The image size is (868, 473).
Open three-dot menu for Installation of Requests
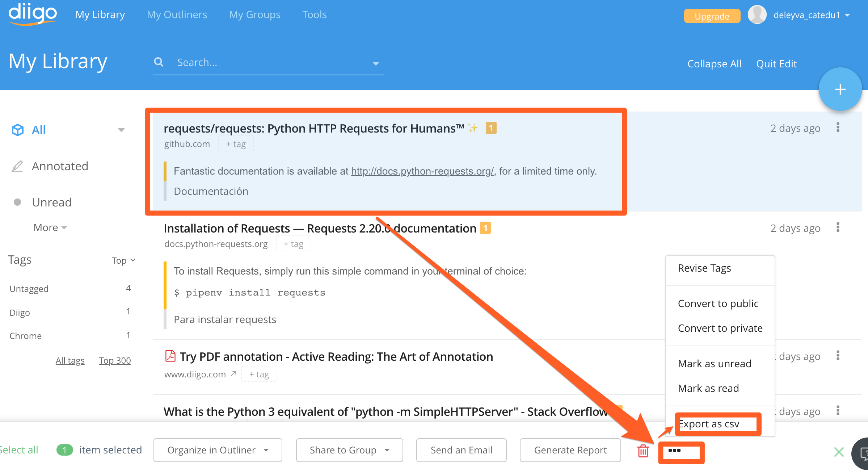click(x=838, y=227)
